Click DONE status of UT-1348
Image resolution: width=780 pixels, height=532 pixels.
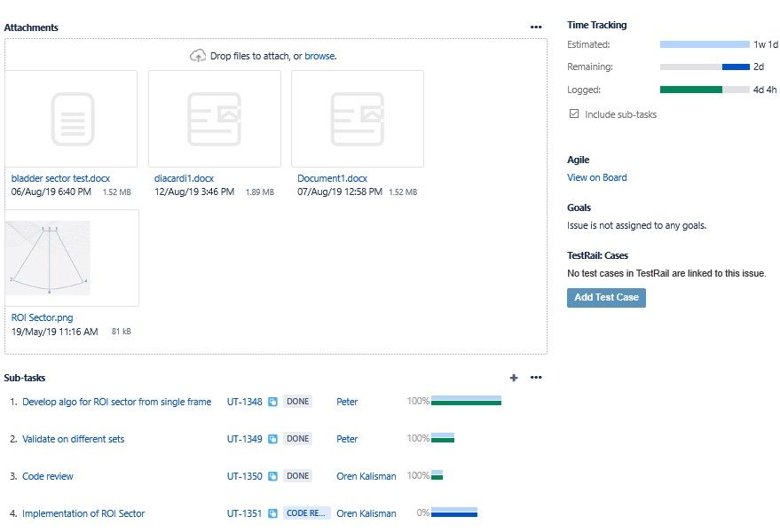298,402
